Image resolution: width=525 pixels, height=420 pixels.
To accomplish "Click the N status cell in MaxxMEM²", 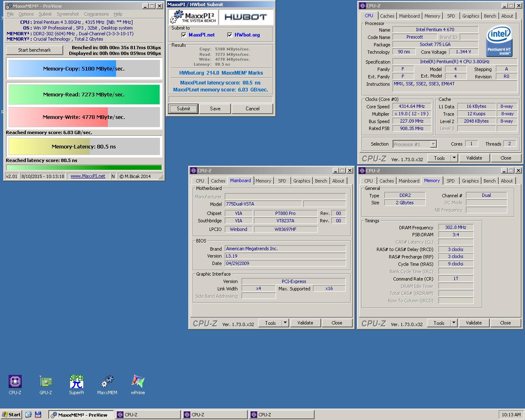I will coord(113,176).
